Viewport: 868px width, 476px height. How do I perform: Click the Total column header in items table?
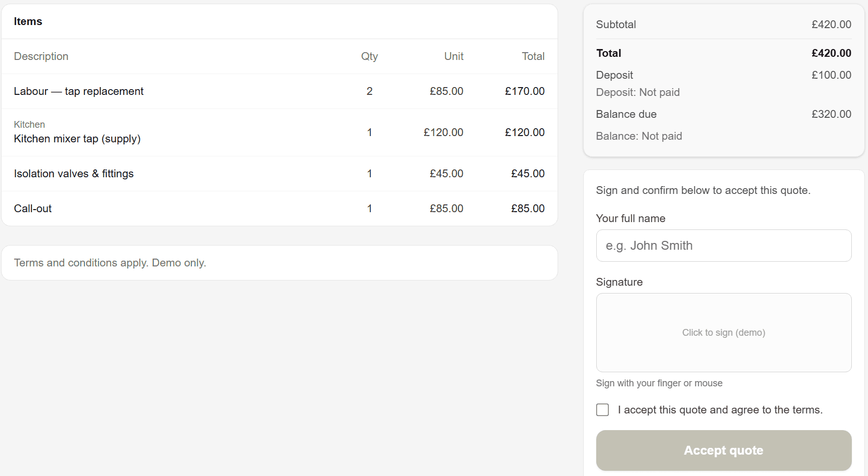click(533, 56)
